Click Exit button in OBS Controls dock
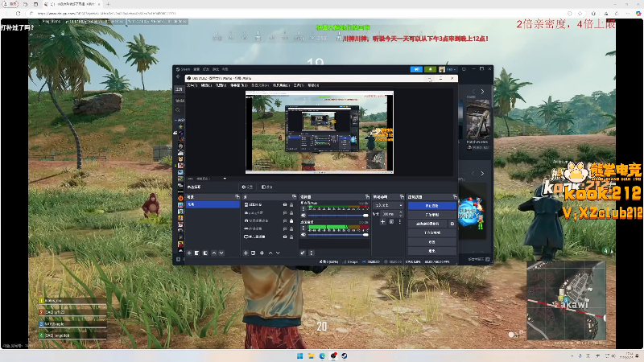The image size is (644, 362). pyautogui.click(x=432, y=250)
